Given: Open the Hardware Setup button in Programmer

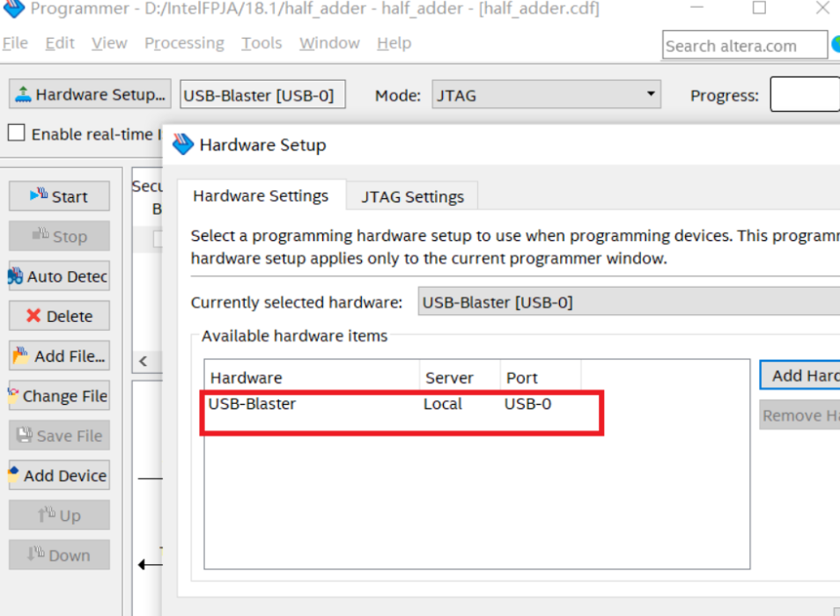Looking at the screenshot, I should (90, 94).
